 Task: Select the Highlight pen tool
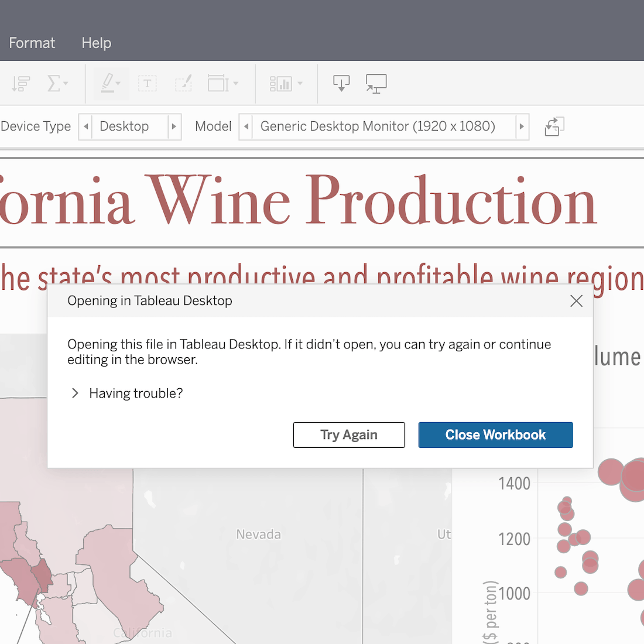110,84
